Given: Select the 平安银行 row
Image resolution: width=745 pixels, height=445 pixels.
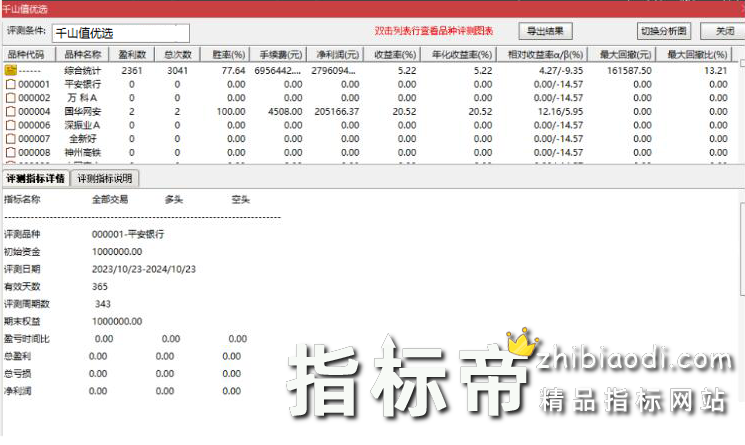Looking at the screenshot, I should click(372, 84).
